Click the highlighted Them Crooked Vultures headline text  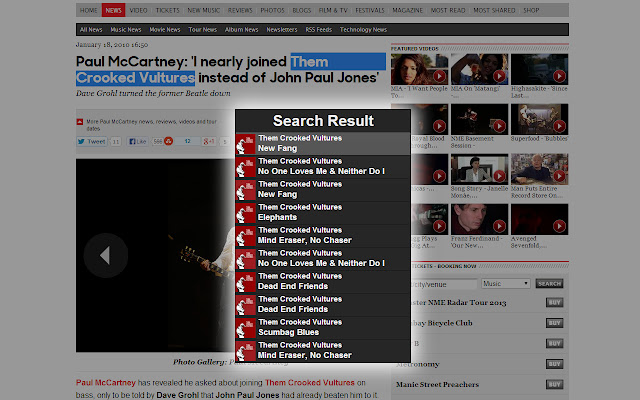(x=231, y=70)
